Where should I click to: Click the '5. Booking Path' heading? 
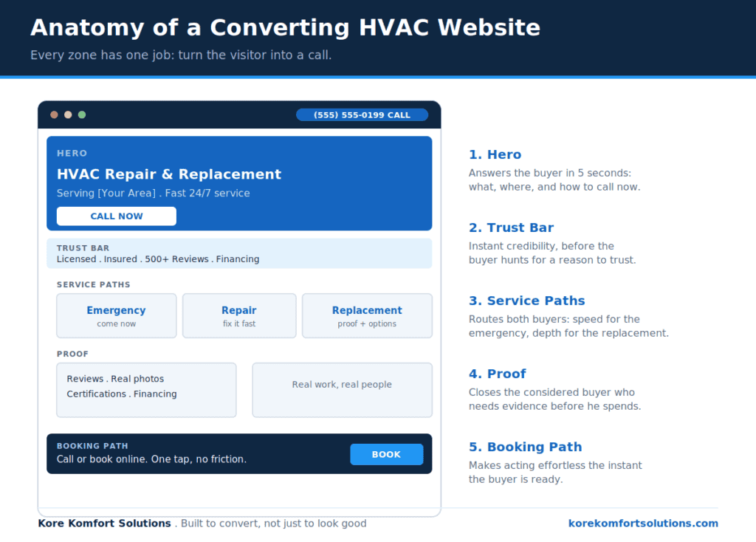click(525, 447)
